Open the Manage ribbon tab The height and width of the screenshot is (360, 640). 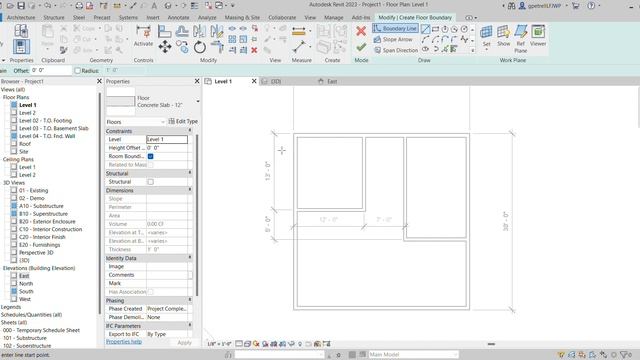pos(333,18)
